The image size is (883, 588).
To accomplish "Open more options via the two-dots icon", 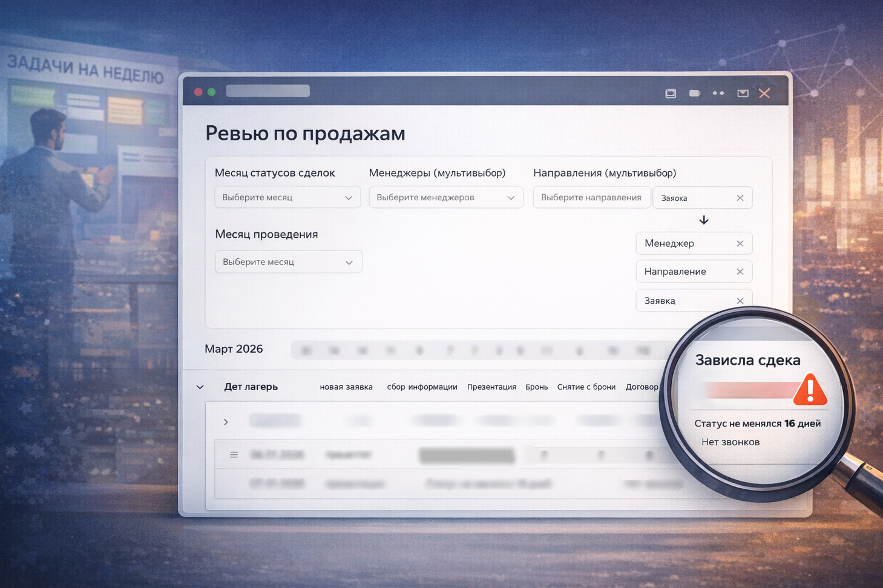I will click(x=718, y=93).
